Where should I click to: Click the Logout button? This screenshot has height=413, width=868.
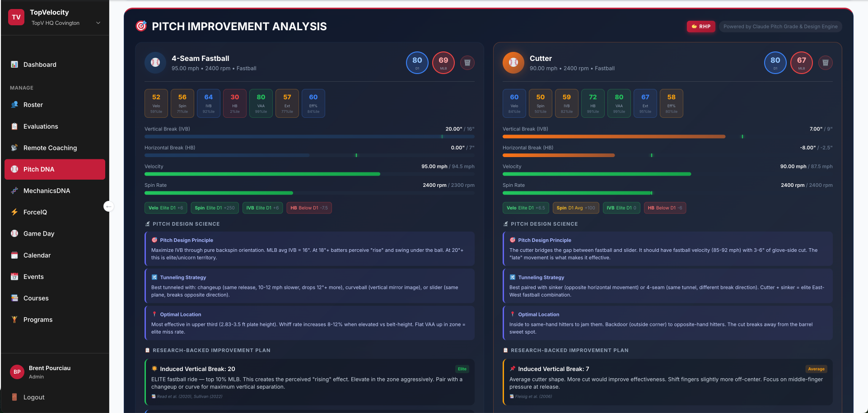pyautogui.click(x=33, y=397)
